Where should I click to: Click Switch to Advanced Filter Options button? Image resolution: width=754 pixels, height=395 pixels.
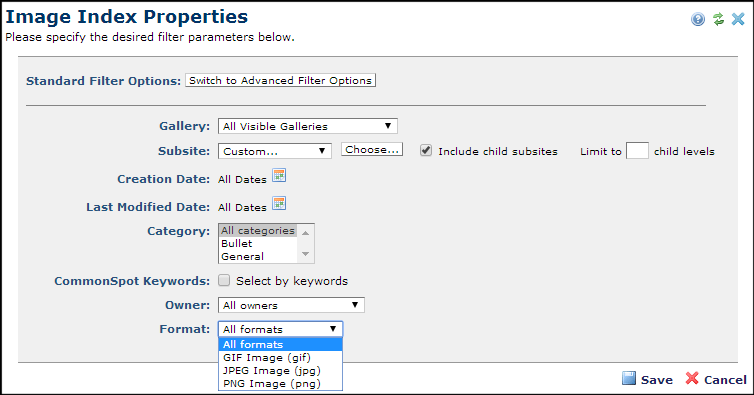point(280,80)
